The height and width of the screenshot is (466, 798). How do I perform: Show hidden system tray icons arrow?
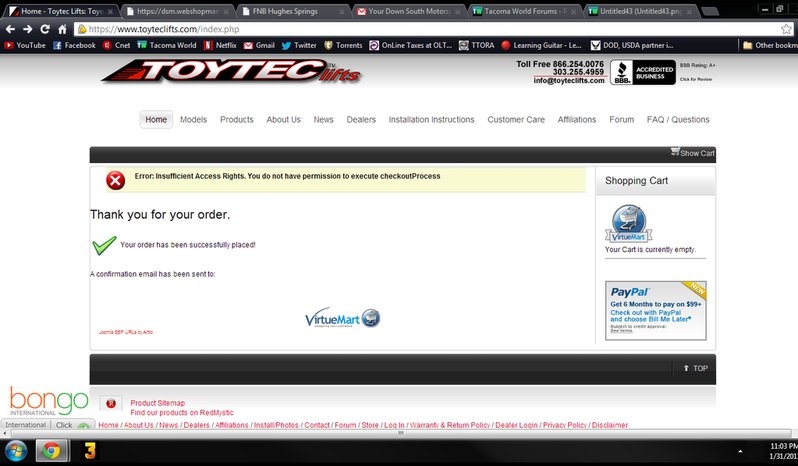740,451
